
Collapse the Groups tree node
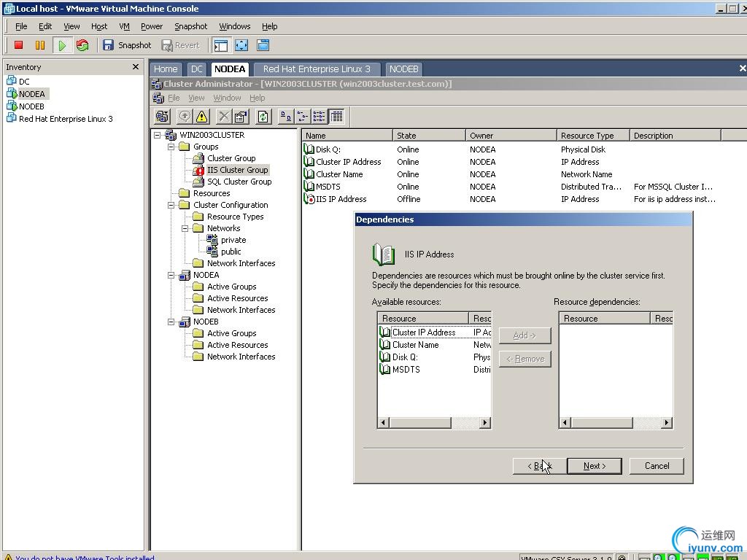coord(171,147)
